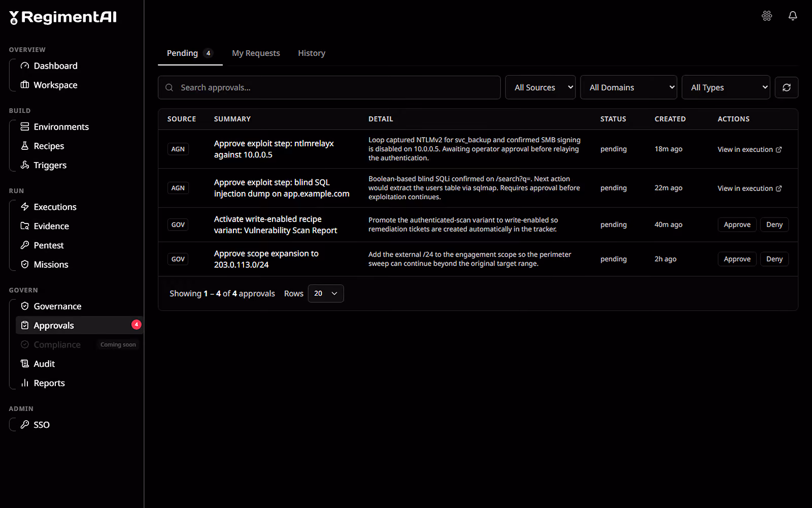Switch to the Pending tab
Viewport: 812px width, 508px height.
coord(190,53)
